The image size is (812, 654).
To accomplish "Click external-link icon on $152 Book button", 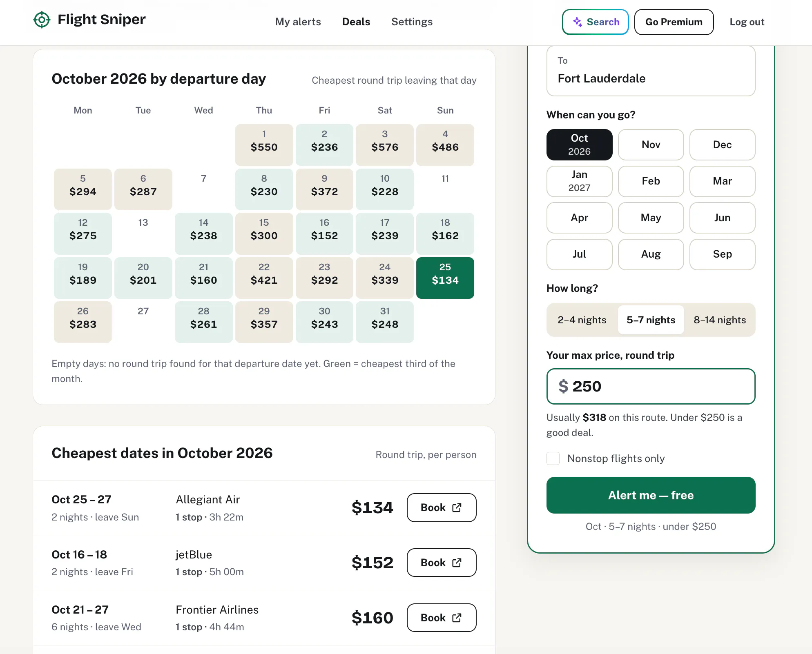I will [x=457, y=563].
